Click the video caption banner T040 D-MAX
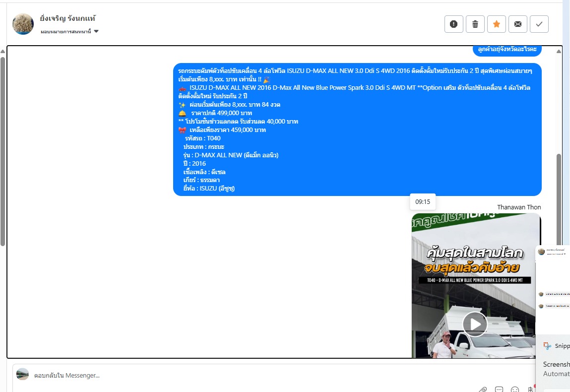570x392 pixels. point(474,280)
